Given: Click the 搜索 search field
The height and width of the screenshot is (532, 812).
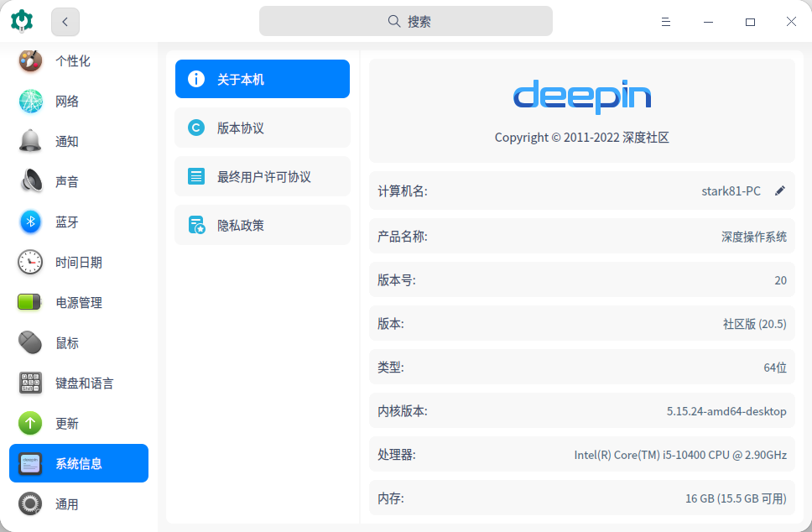Looking at the screenshot, I should tap(405, 21).
